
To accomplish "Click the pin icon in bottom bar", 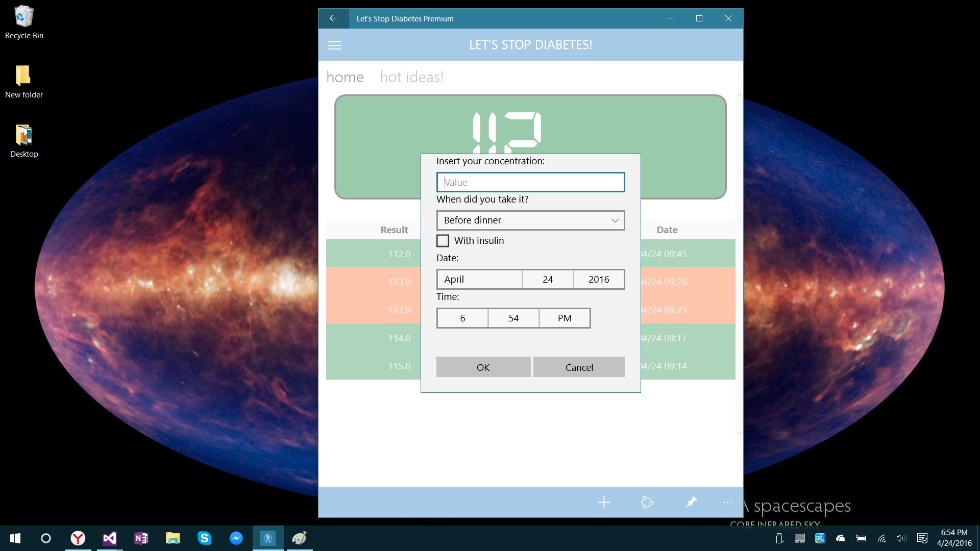I will tap(691, 503).
